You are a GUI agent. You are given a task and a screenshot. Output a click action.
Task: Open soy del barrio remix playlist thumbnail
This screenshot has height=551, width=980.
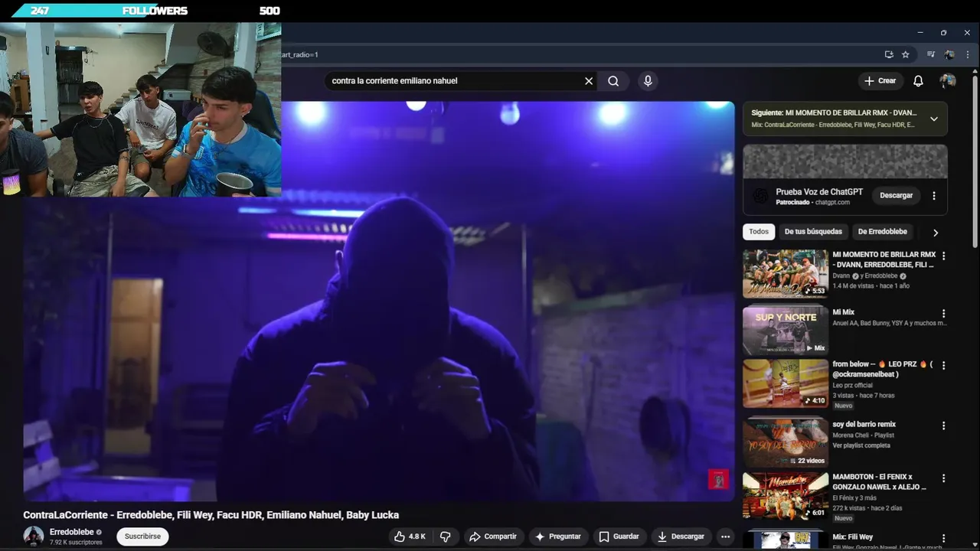tap(785, 442)
